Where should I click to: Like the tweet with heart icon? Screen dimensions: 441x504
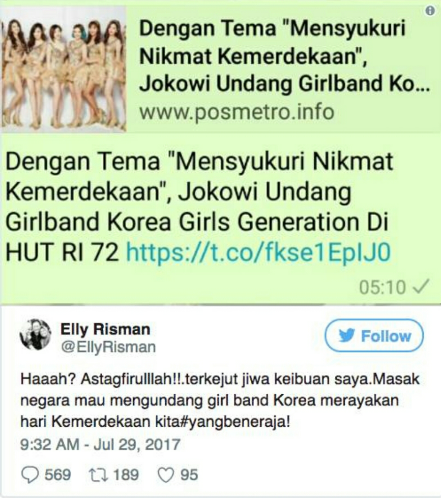pos(166,475)
